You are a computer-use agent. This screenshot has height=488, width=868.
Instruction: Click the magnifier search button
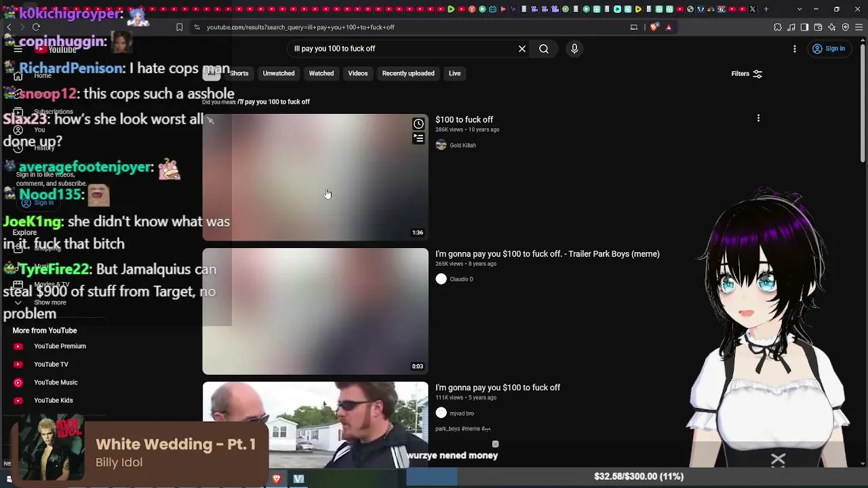(544, 49)
